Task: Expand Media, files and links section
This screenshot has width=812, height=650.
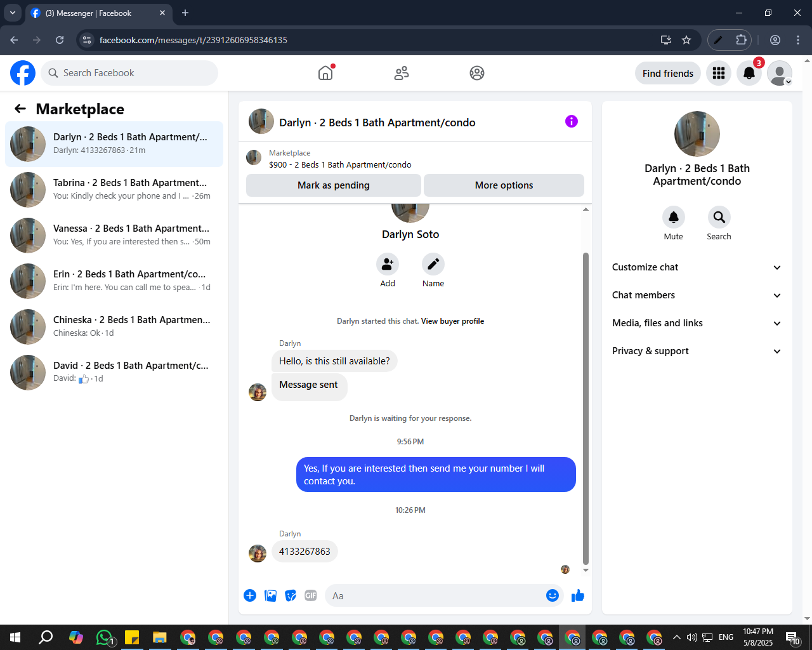Action: (x=697, y=323)
